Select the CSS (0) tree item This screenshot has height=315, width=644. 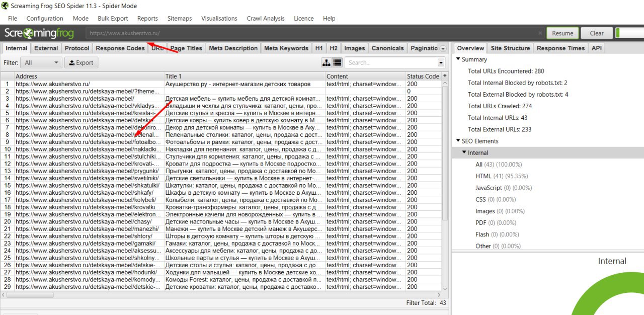(496, 199)
